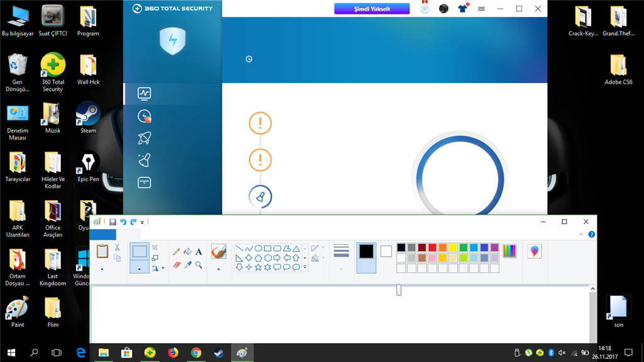Click the Windows Start button
Viewport: 644px width, 362px height.
pyautogui.click(x=11, y=353)
